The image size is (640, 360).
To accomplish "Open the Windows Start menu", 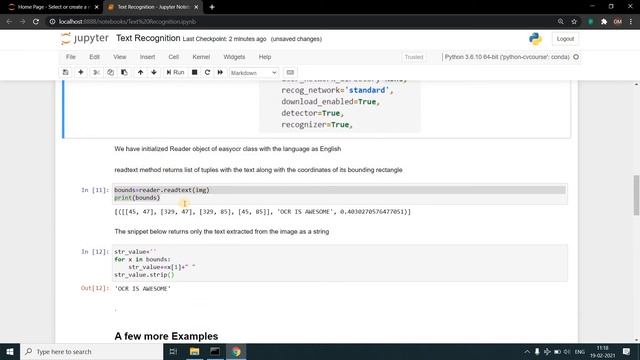I will [10, 351].
